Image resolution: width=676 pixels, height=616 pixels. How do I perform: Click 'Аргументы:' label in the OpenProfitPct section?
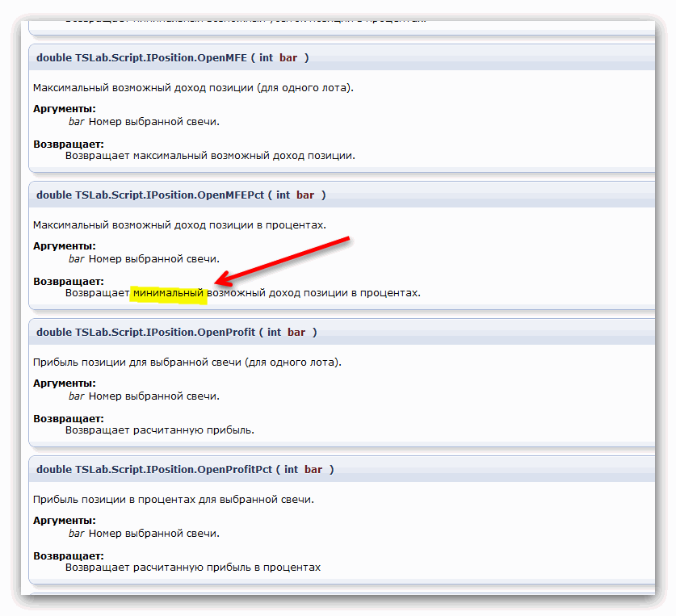pos(65,520)
